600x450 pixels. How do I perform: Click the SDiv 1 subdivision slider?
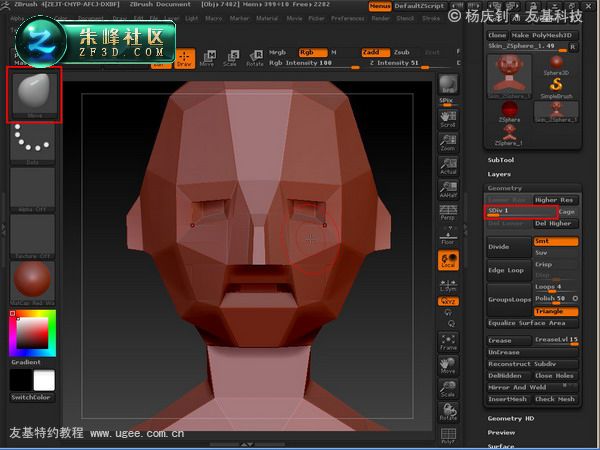522,212
